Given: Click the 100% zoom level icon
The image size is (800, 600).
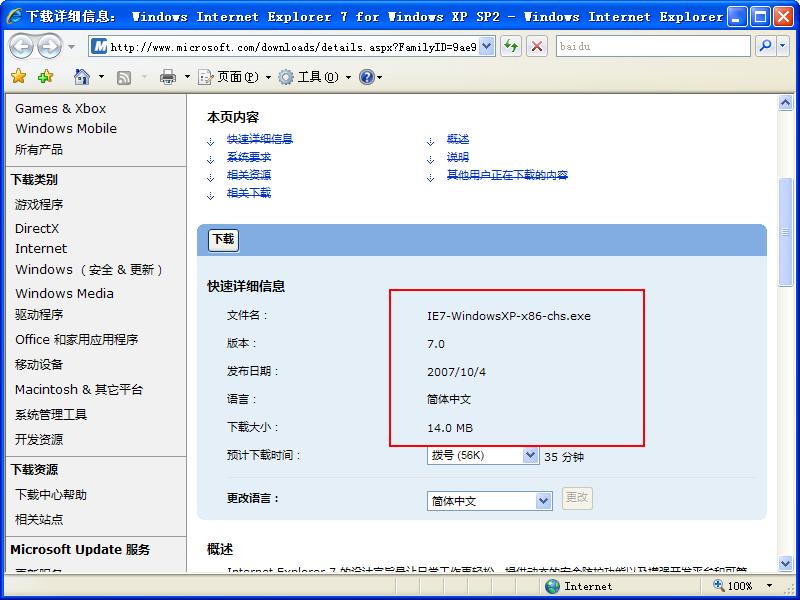Looking at the screenshot, I should tap(718, 585).
